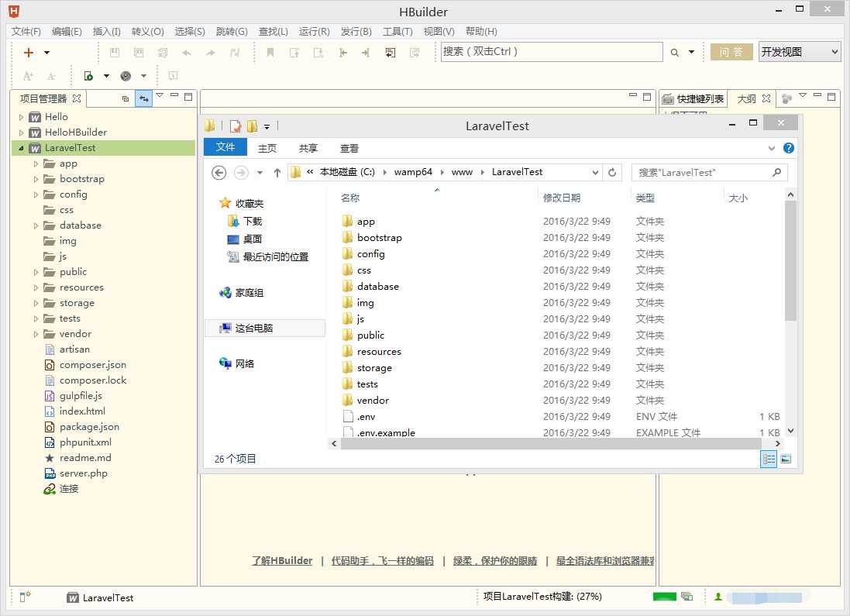Screen dimensions: 850x616
Task: Click the increase font size A+ icon
Action: (x=28, y=76)
